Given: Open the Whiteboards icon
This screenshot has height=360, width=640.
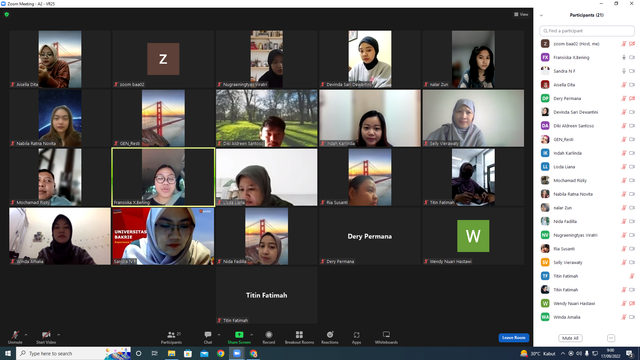Looking at the screenshot, I should [x=386, y=335].
